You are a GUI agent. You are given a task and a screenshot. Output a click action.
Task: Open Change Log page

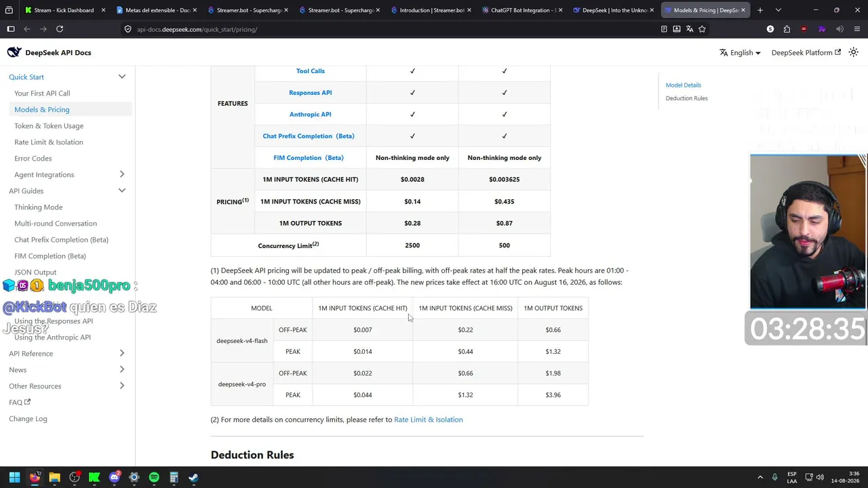[x=28, y=418]
